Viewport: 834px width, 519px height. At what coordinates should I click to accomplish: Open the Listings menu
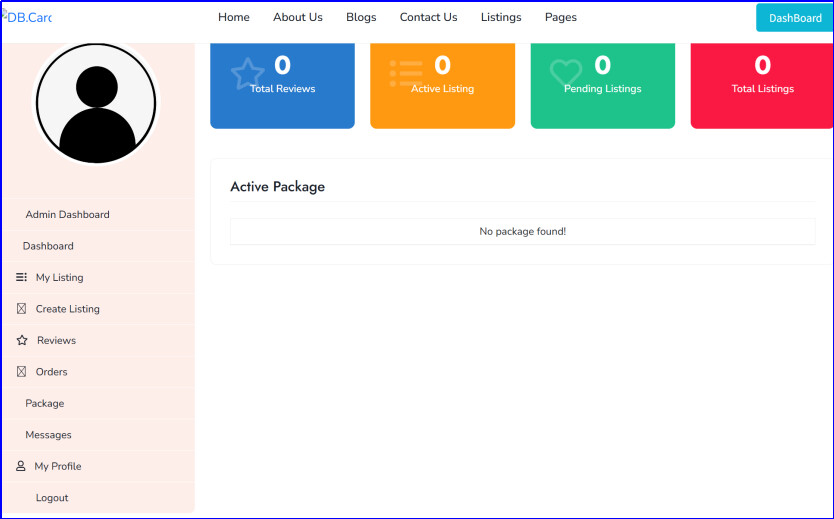(501, 17)
